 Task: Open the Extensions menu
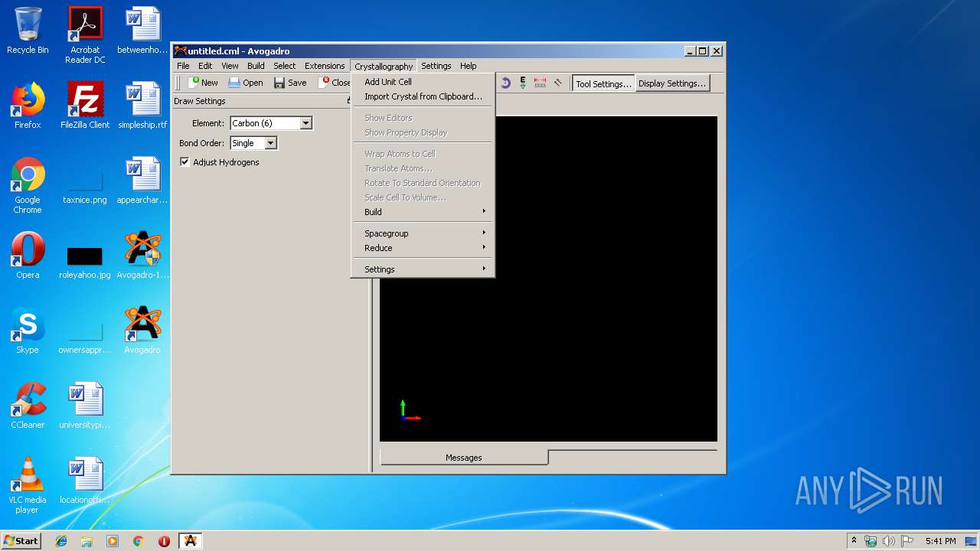coord(325,66)
